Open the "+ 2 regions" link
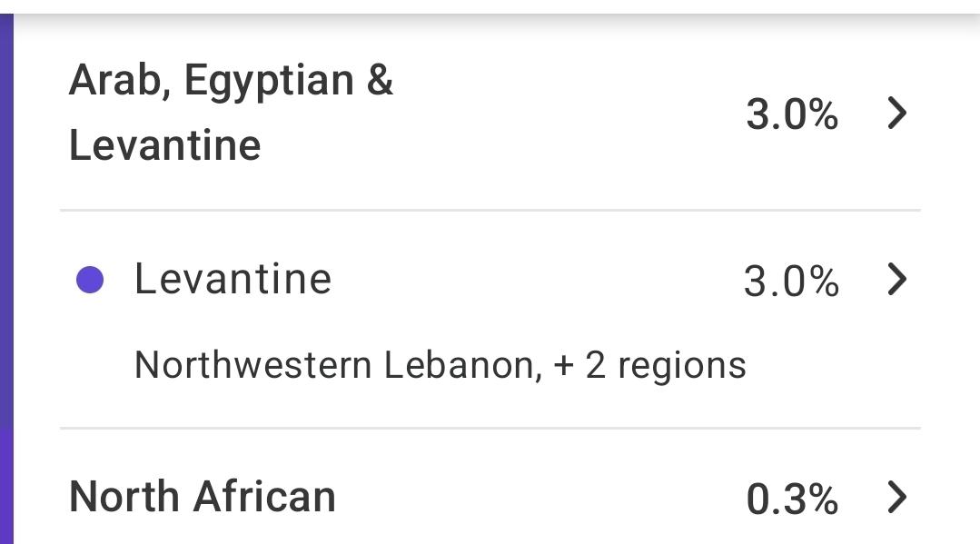 click(648, 365)
